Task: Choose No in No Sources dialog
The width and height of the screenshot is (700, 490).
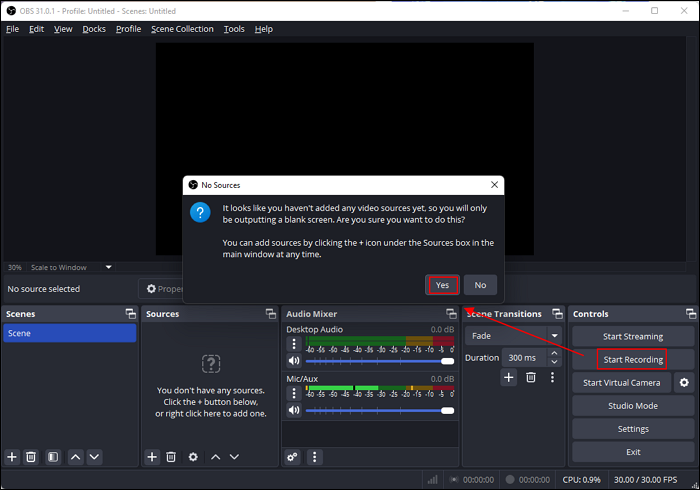Action: (x=480, y=285)
